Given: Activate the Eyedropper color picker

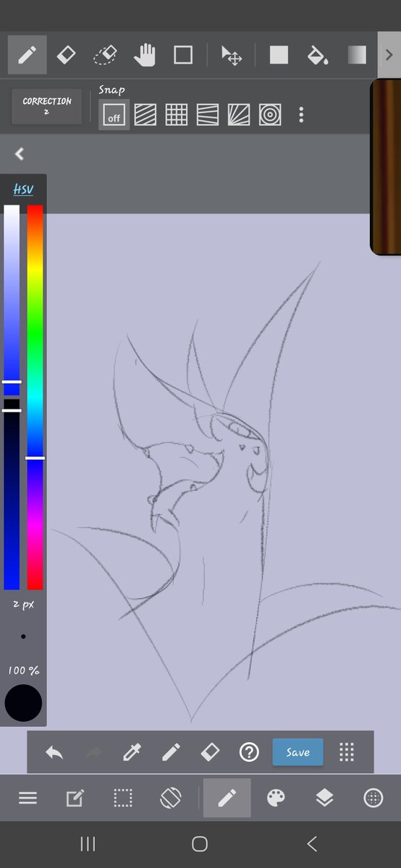Looking at the screenshot, I should (x=132, y=752).
